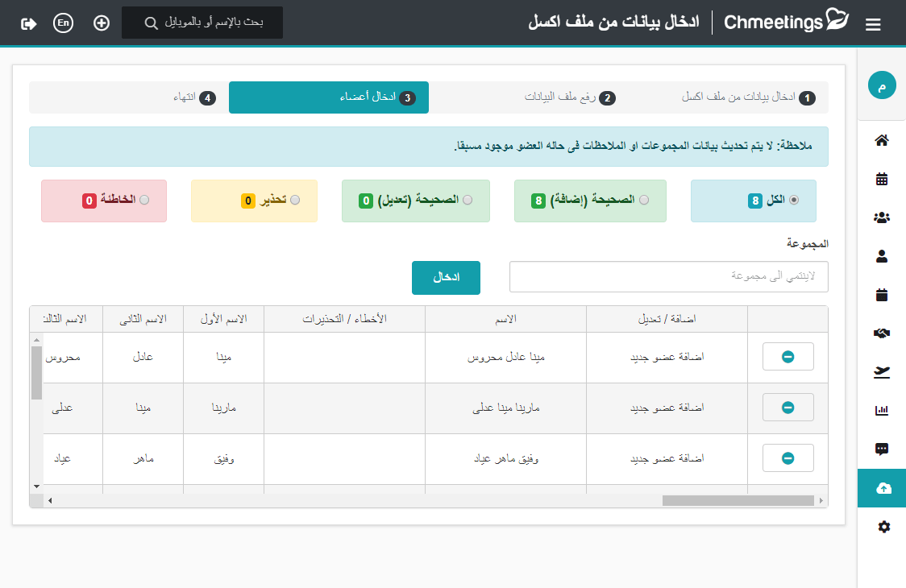Open the settings gear icon in sidebar

883,527
